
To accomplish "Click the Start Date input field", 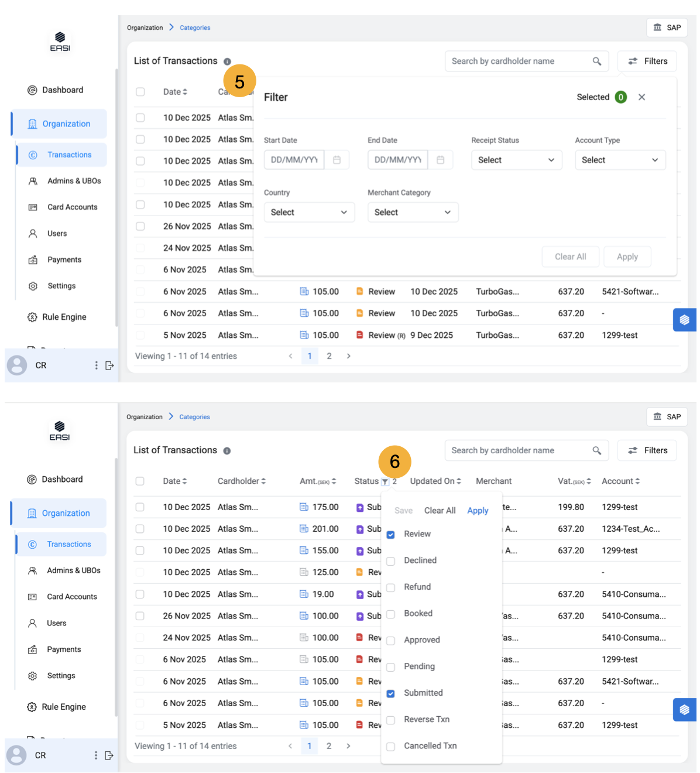I will click(x=294, y=160).
